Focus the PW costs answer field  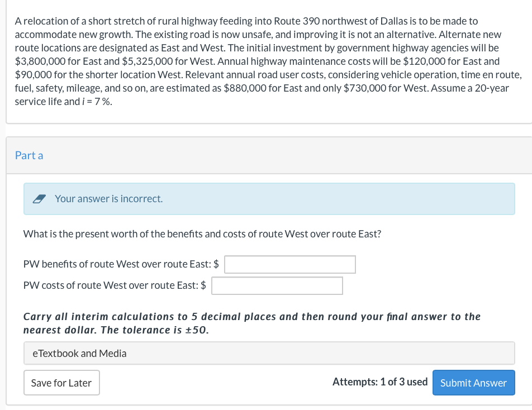[277, 286]
